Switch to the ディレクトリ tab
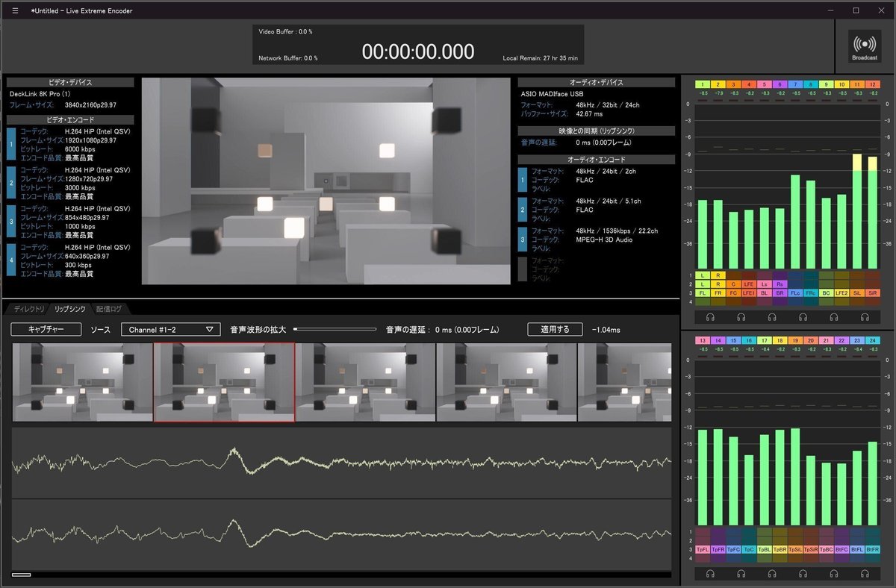The height and width of the screenshot is (588, 896). (28, 308)
